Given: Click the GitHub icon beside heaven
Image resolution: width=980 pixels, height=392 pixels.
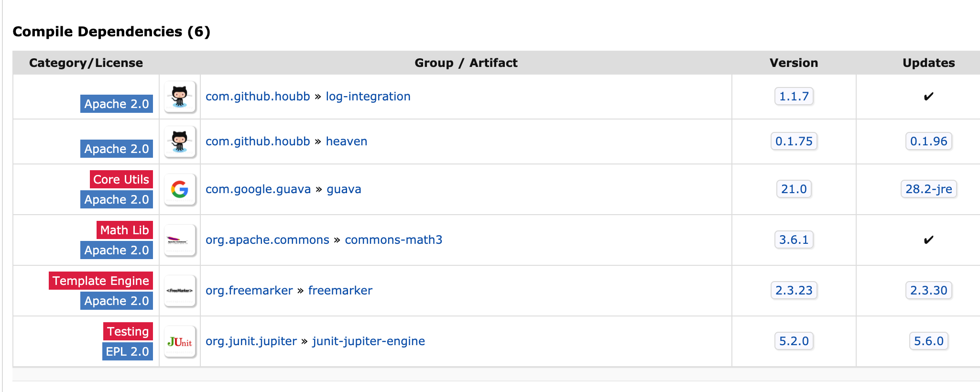Looking at the screenshot, I should click(180, 142).
